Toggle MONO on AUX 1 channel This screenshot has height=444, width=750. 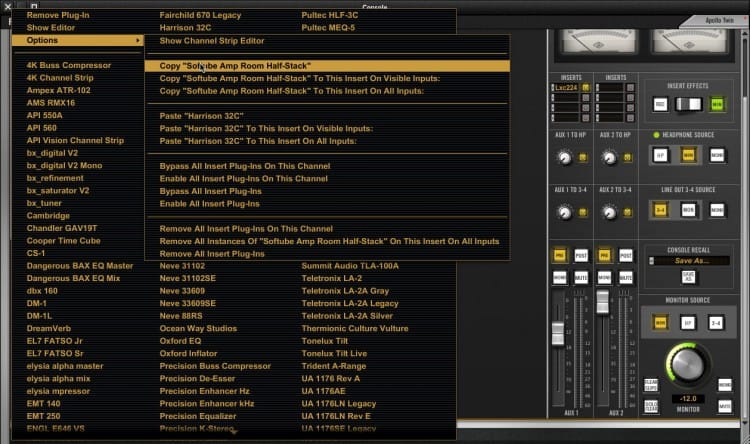(x=559, y=278)
